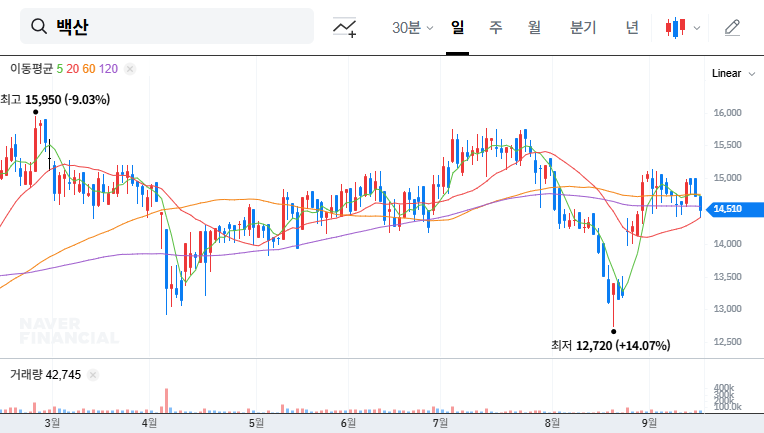Expand the 30분 interval dropdown
The height and width of the screenshot is (433, 764).
coord(412,27)
